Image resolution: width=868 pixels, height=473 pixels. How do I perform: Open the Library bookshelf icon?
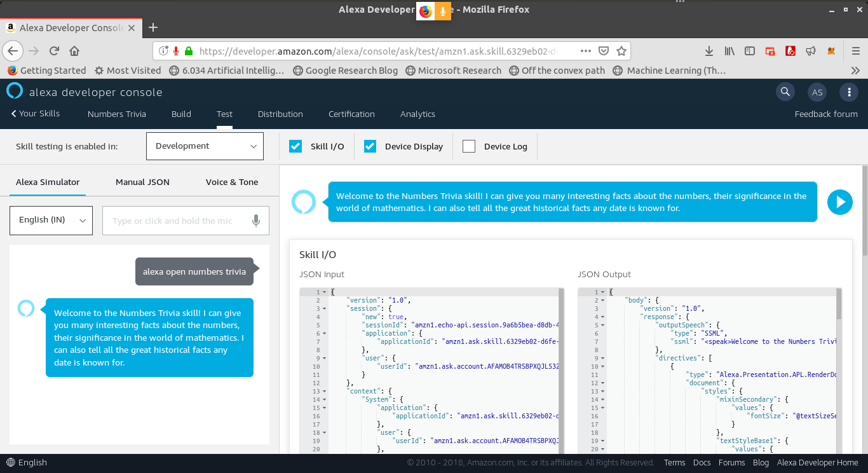click(x=729, y=51)
